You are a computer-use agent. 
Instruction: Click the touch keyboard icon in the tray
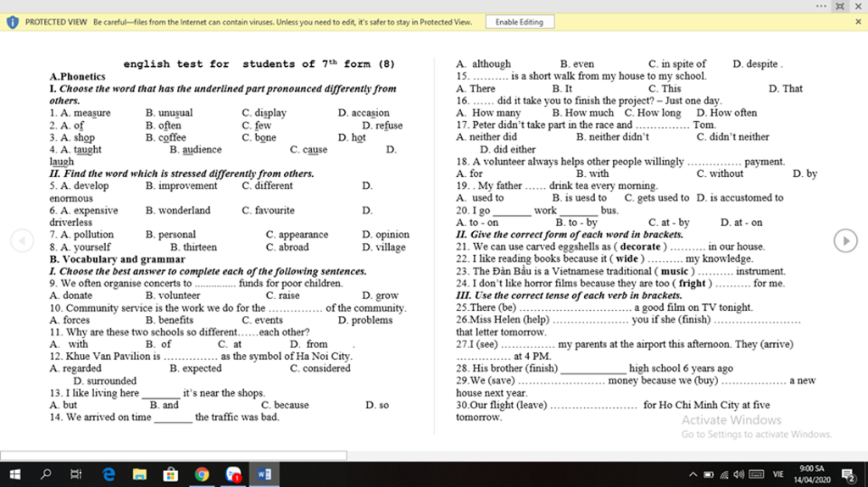pyautogui.click(x=756, y=474)
